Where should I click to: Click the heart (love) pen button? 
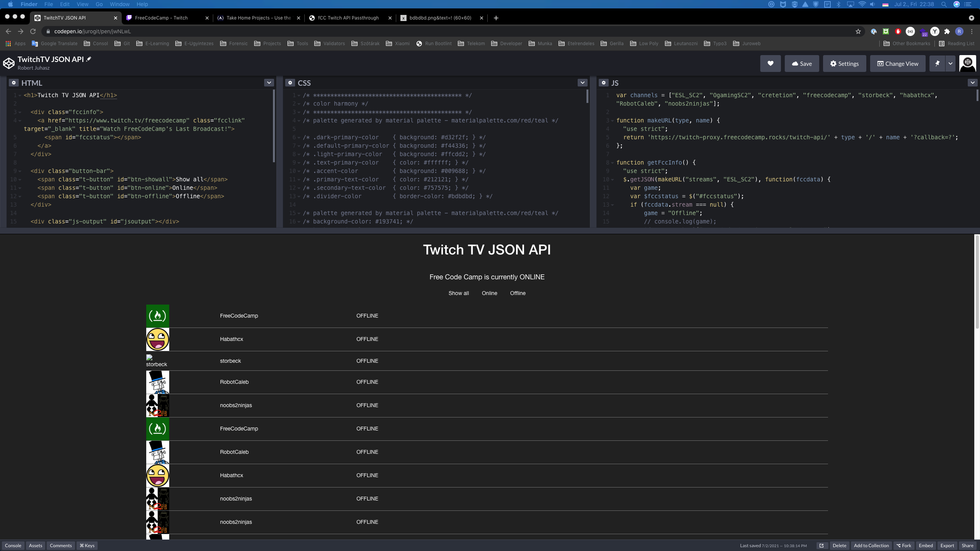[770, 64]
